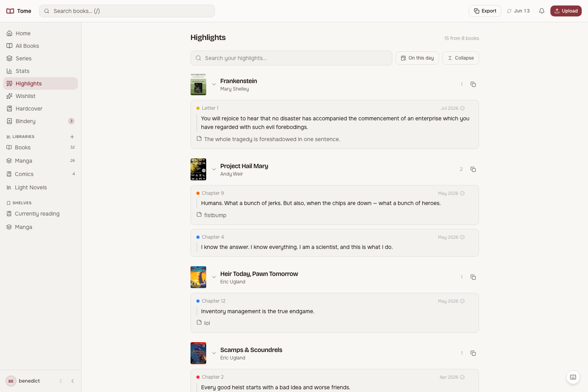Open keyboard shortcuts floating button
The height and width of the screenshot is (392, 588).
click(573, 377)
